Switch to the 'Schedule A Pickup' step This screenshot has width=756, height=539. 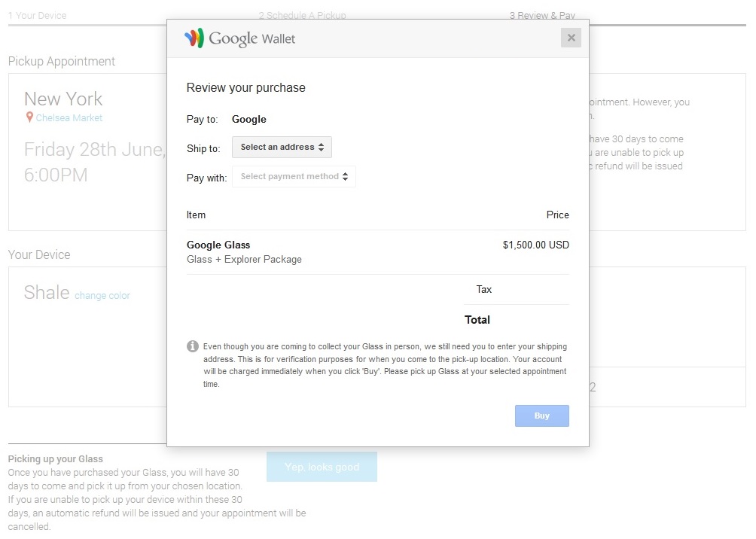point(302,15)
